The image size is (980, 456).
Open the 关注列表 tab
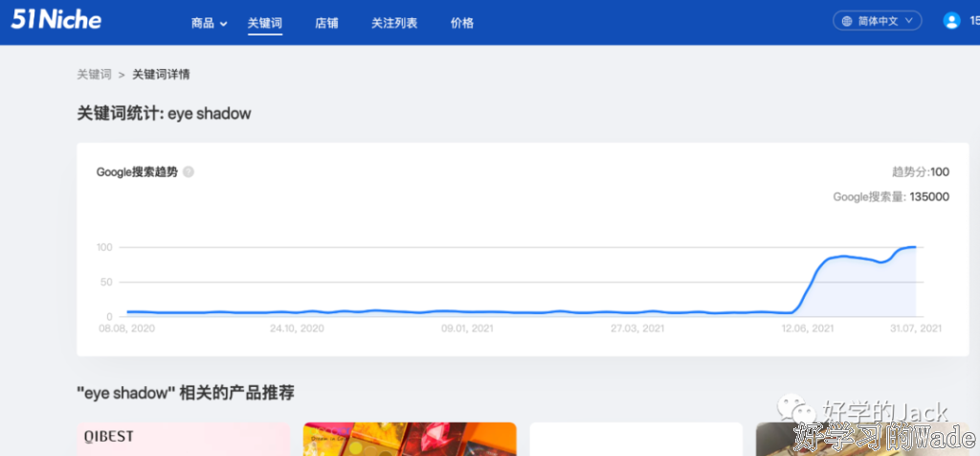coord(394,23)
